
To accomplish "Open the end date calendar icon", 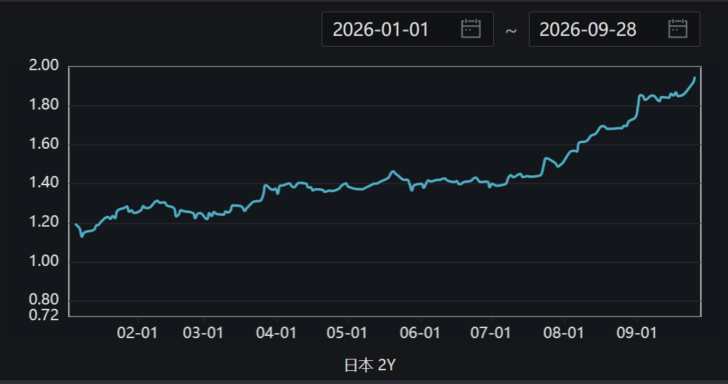I will [x=677, y=29].
